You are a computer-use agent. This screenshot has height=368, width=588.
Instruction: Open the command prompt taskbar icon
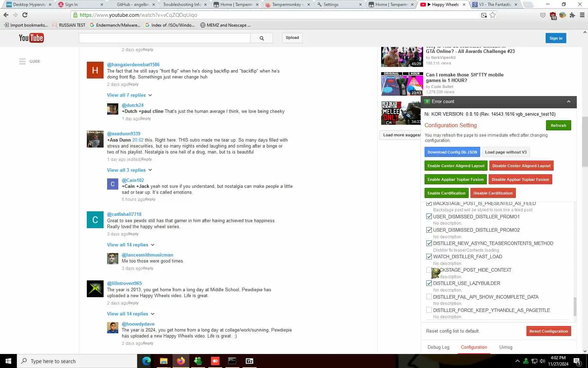pyautogui.click(x=232, y=361)
